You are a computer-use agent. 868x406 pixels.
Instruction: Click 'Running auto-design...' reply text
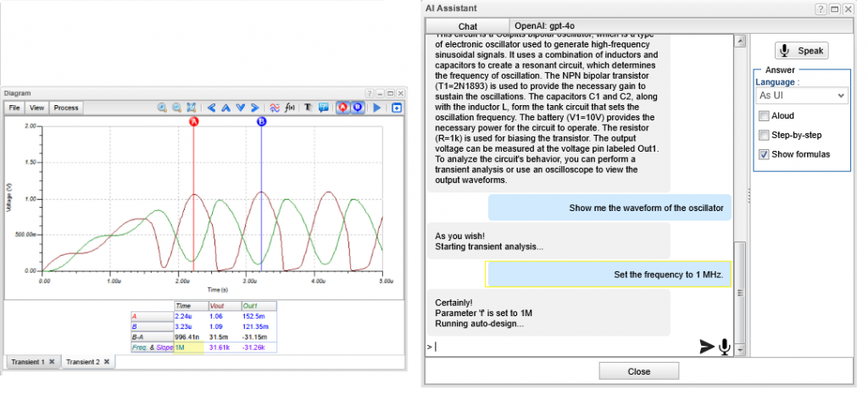click(480, 324)
